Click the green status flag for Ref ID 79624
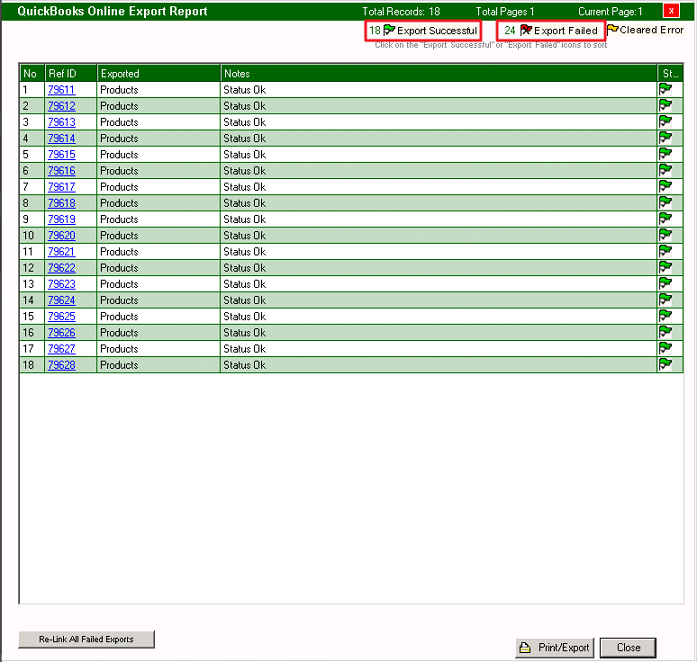The width and height of the screenshot is (697, 662). [x=665, y=300]
